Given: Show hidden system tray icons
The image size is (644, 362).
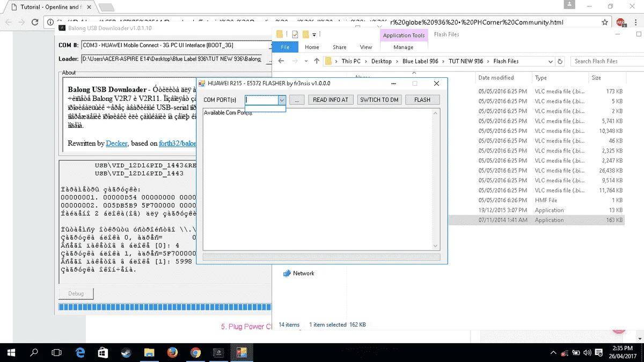Looking at the screenshot, I should pos(553,352).
